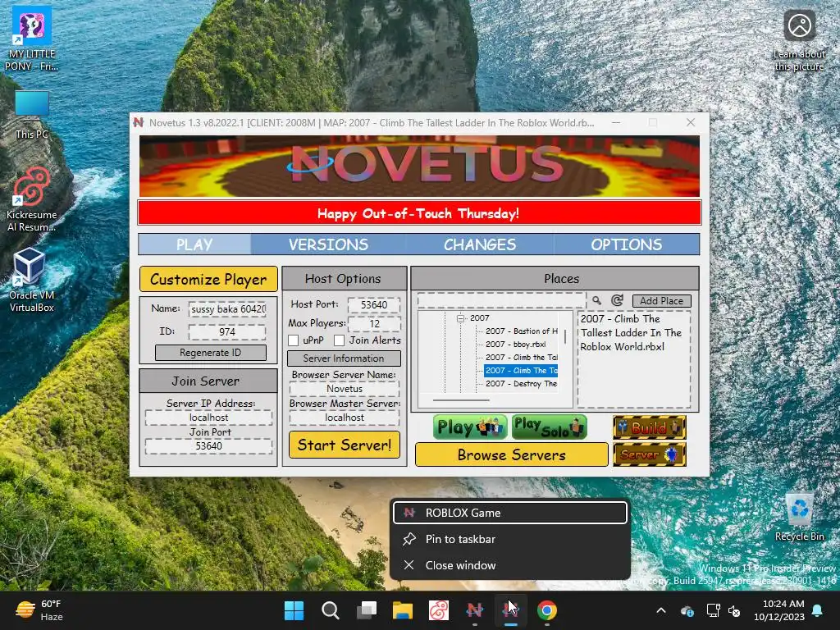Select '2007 - Bastion of H' place
The height and width of the screenshot is (630, 840).
click(x=521, y=331)
